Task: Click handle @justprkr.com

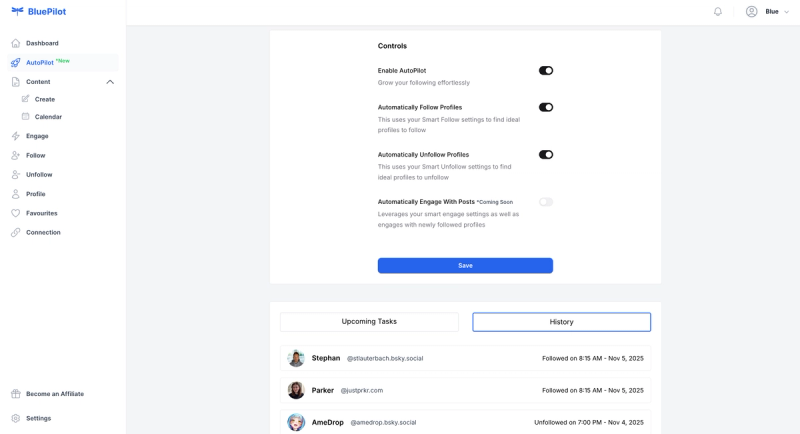Action: (x=362, y=391)
